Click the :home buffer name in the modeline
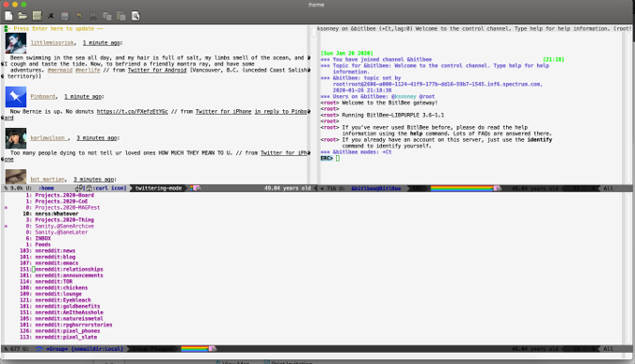 coord(47,188)
